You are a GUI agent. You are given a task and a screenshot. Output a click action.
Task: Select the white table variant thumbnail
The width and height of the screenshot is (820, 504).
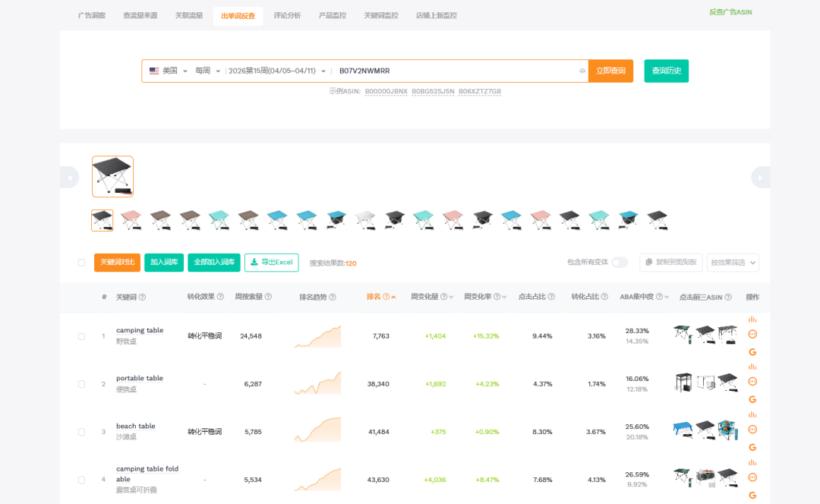click(365, 221)
